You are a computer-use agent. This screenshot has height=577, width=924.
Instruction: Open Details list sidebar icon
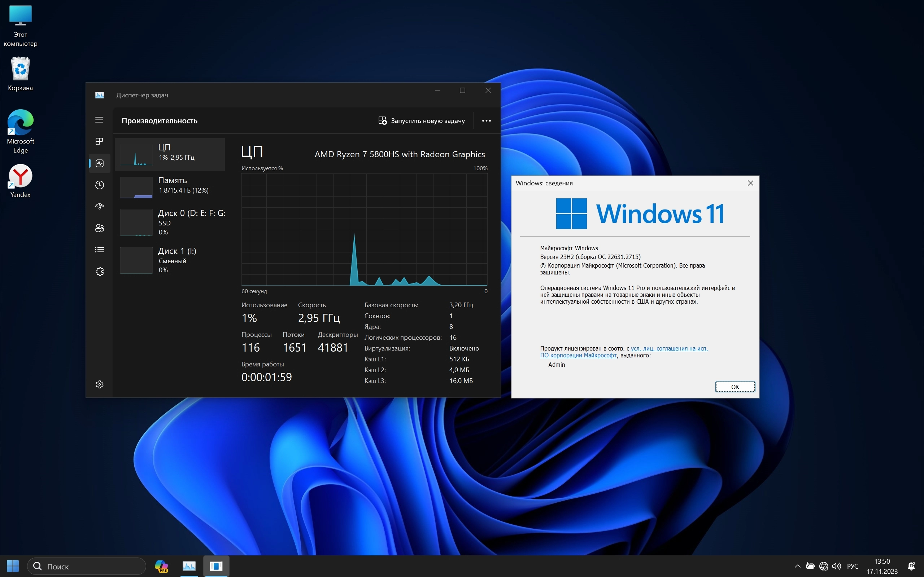[99, 250]
